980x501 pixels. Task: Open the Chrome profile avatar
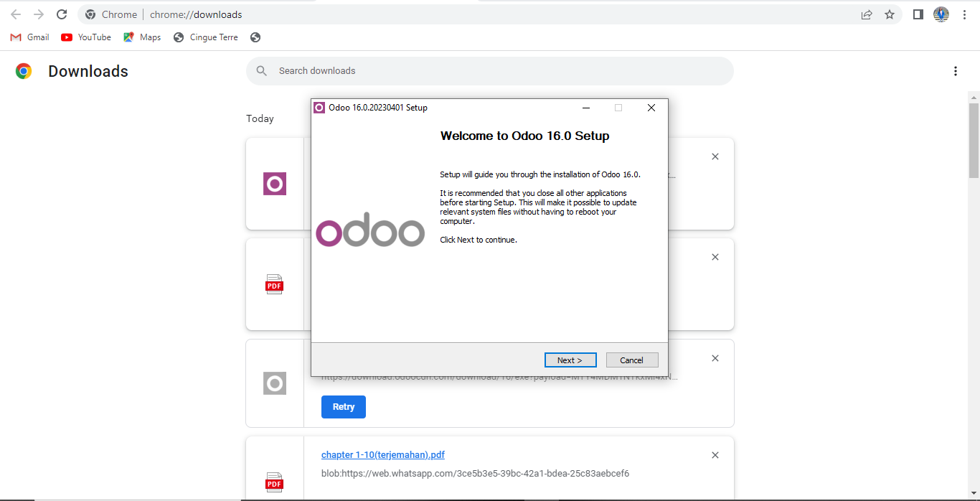point(941,14)
